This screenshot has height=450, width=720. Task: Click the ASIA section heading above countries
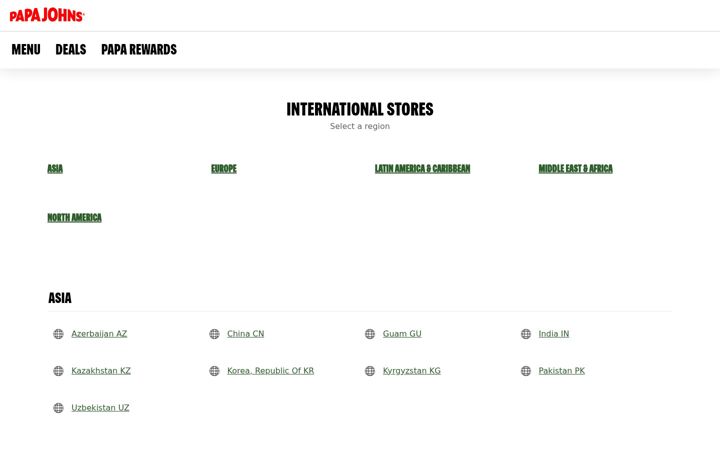click(60, 298)
